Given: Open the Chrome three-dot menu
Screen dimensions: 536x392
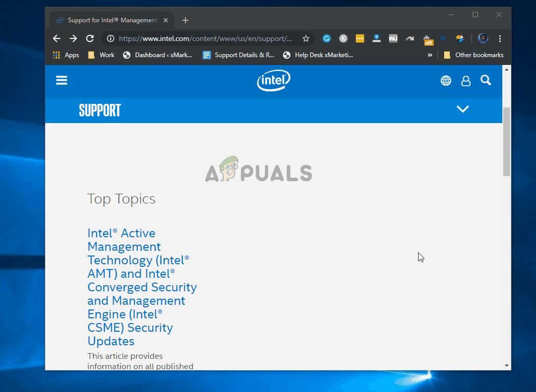Looking at the screenshot, I should [x=500, y=38].
